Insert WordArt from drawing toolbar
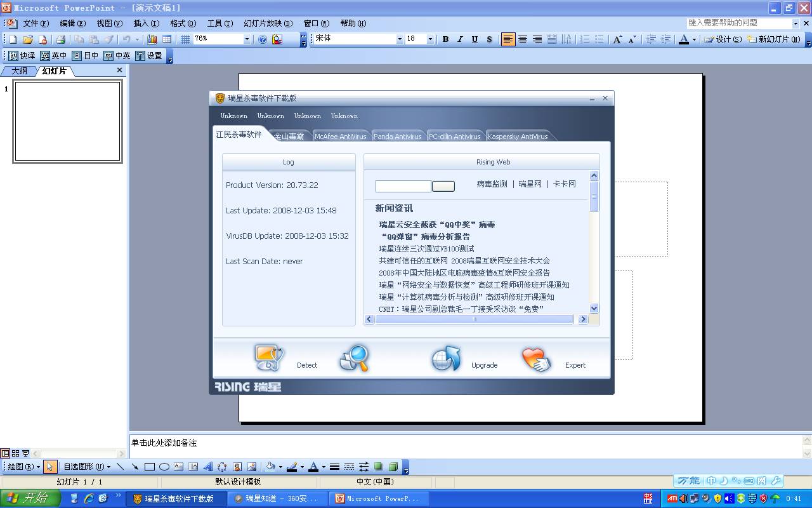Screen dimensions: 812x508 [x=207, y=467]
